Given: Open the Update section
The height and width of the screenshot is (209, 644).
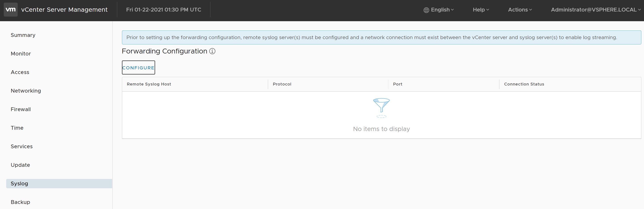Looking at the screenshot, I should pos(20,165).
